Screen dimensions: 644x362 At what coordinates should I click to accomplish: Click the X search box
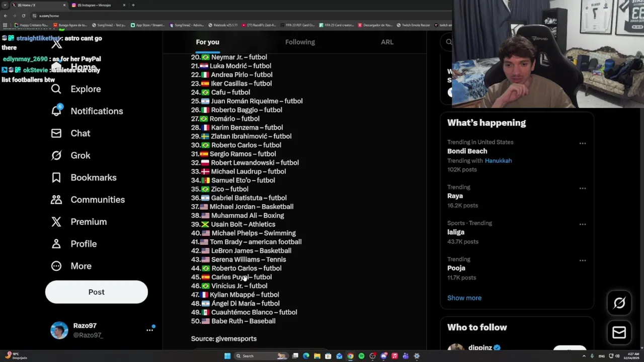click(x=447, y=42)
